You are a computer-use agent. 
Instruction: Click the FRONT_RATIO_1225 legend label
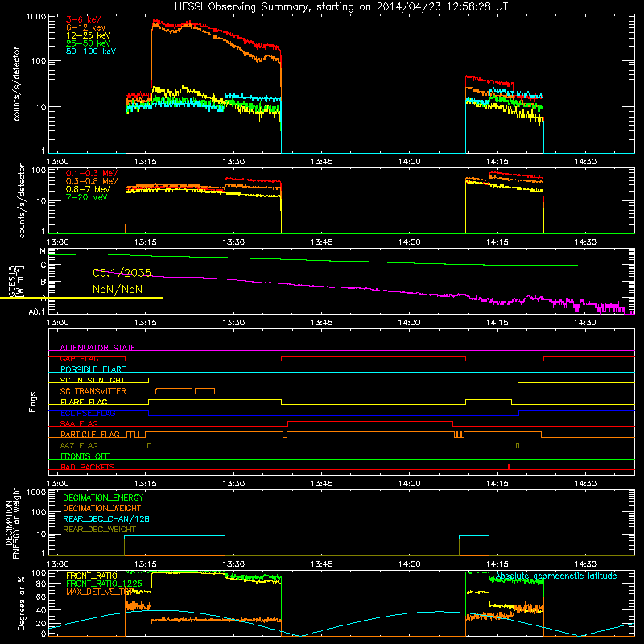104,584
